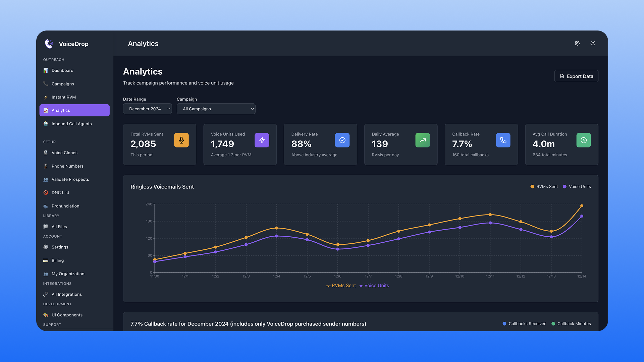
Task: Click the settings gear icon in header
Action: [x=577, y=43]
